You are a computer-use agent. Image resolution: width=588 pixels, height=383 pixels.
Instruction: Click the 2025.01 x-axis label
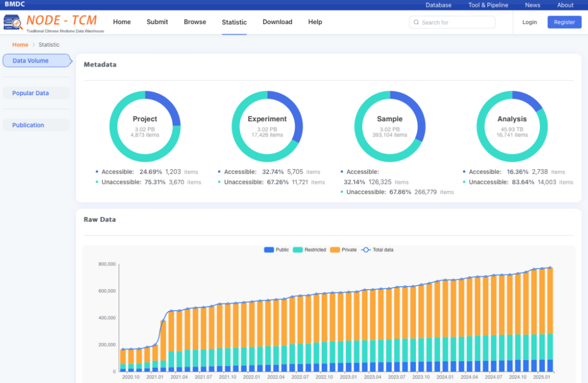coord(542,377)
